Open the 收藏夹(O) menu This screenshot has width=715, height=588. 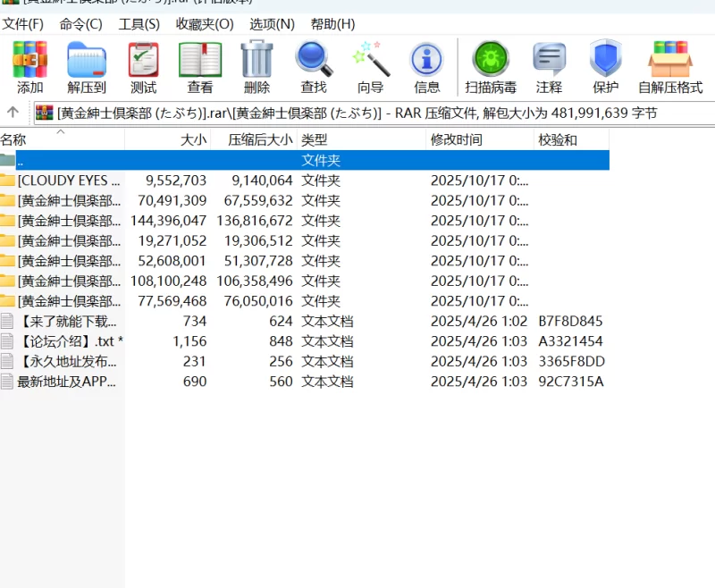[x=205, y=24]
